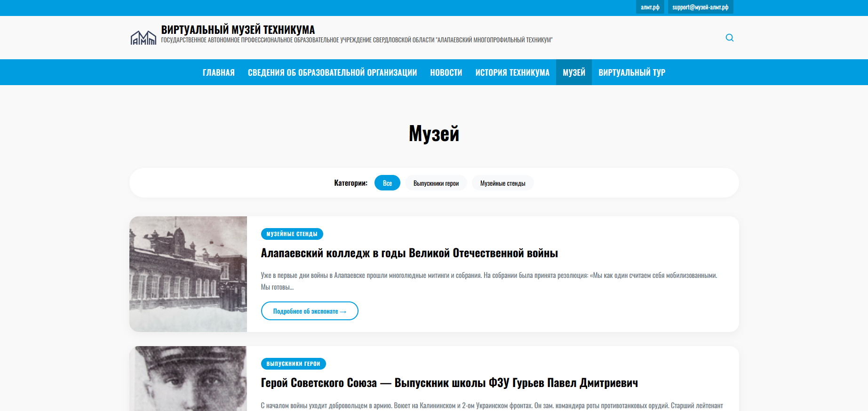Select the Музей menu item
868x411 pixels.
574,72
